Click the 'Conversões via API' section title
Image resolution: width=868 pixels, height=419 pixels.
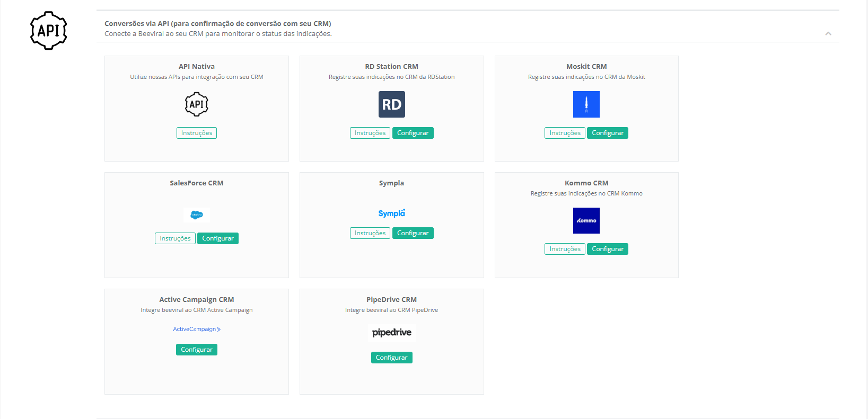click(218, 23)
